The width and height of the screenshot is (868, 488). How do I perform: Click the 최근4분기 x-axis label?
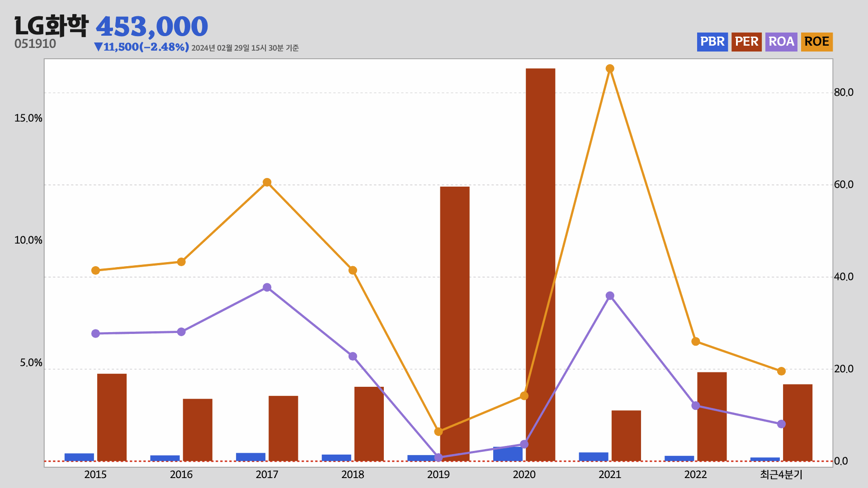(781, 474)
